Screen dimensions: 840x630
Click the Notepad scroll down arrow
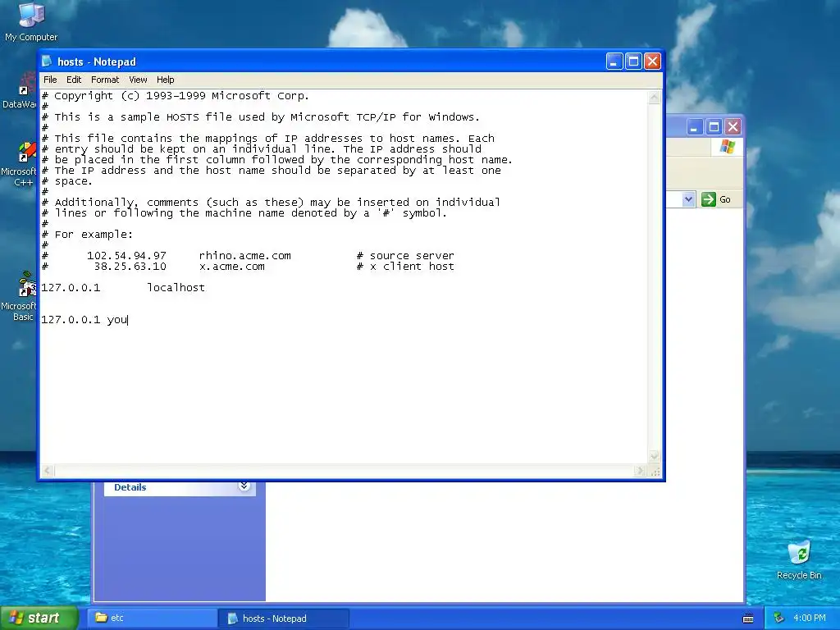click(x=654, y=456)
